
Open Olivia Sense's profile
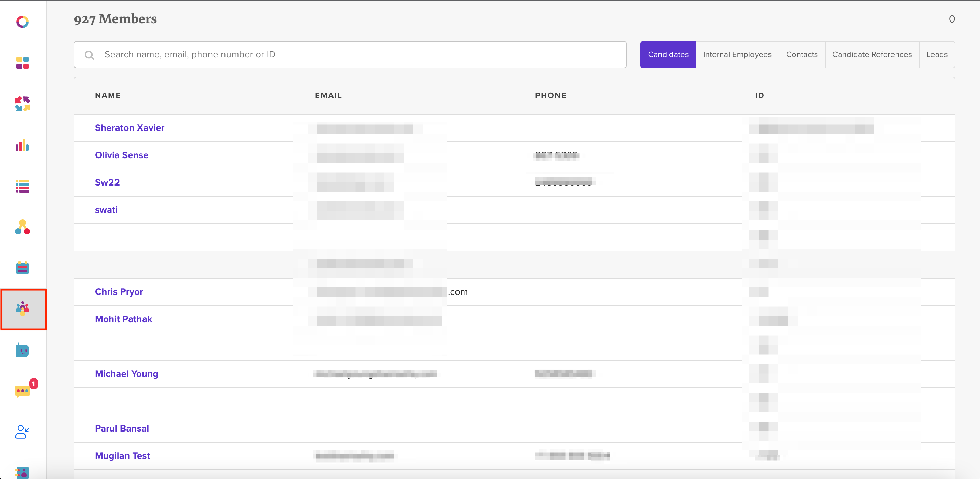[x=121, y=155]
